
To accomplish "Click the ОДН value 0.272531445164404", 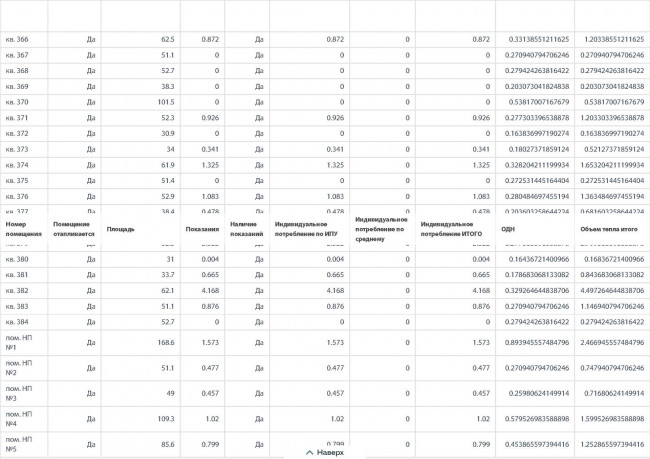I will tap(537, 181).
